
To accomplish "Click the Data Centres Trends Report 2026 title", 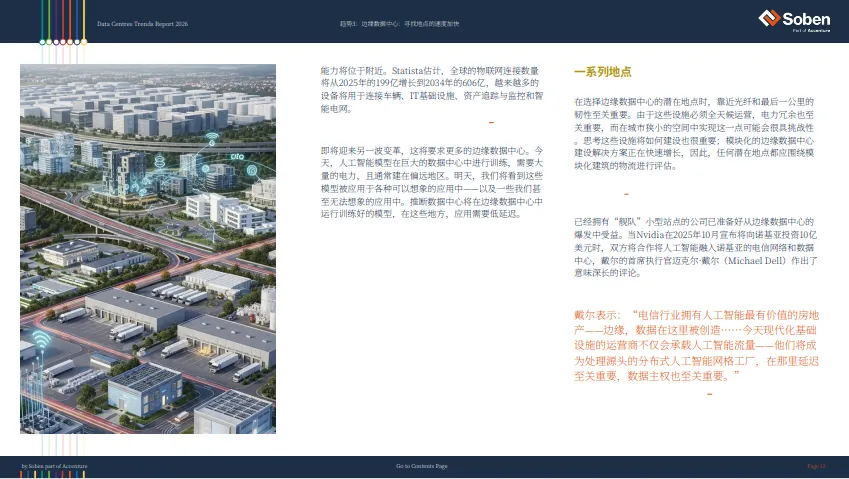I will coord(142,24).
